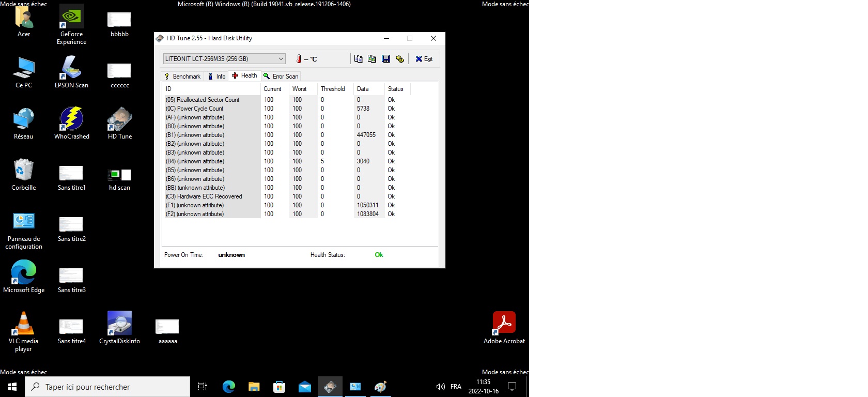Click the volume speaker tray icon
This screenshot has width=868, height=397.
[x=441, y=387]
